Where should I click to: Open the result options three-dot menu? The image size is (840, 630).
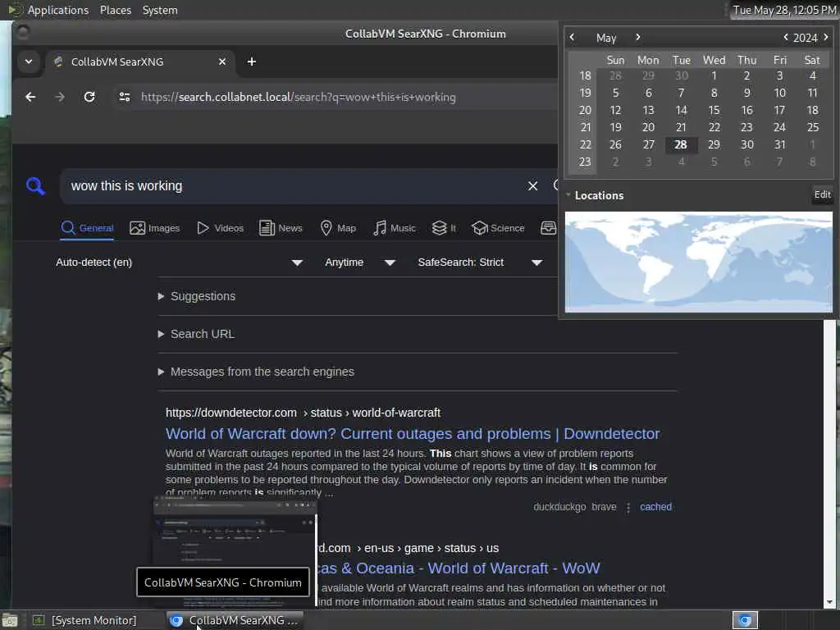click(x=628, y=507)
